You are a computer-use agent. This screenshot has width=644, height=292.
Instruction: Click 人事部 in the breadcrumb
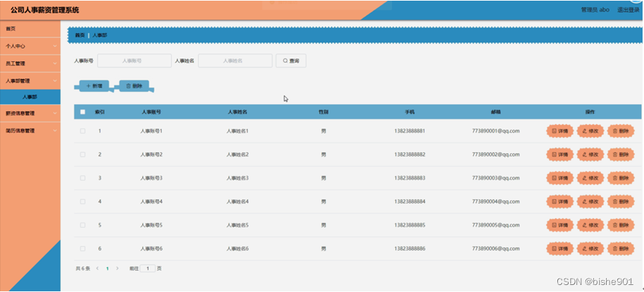(x=100, y=35)
